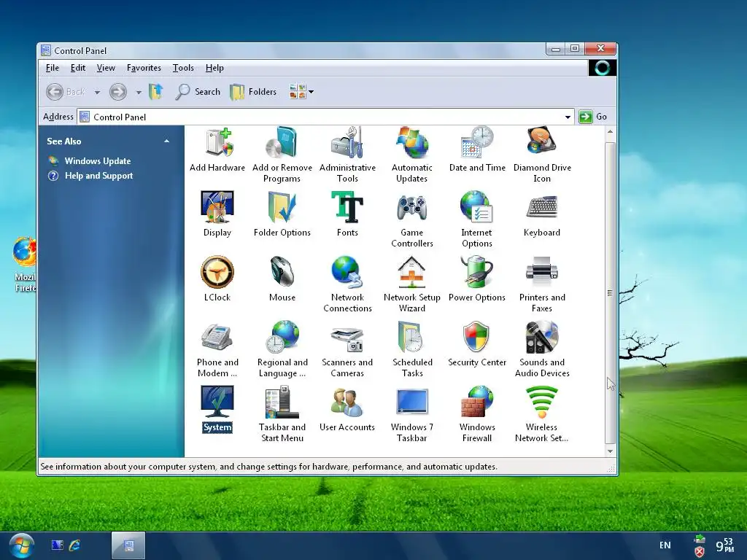
Task: Click the scrollbar down arrow
Action: click(x=611, y=451)
